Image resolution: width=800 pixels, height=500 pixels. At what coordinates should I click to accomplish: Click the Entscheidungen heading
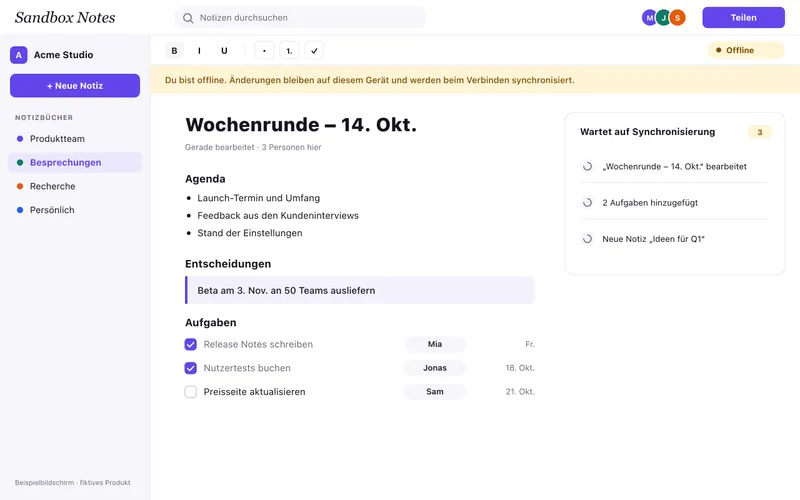[x=228, y=264]
